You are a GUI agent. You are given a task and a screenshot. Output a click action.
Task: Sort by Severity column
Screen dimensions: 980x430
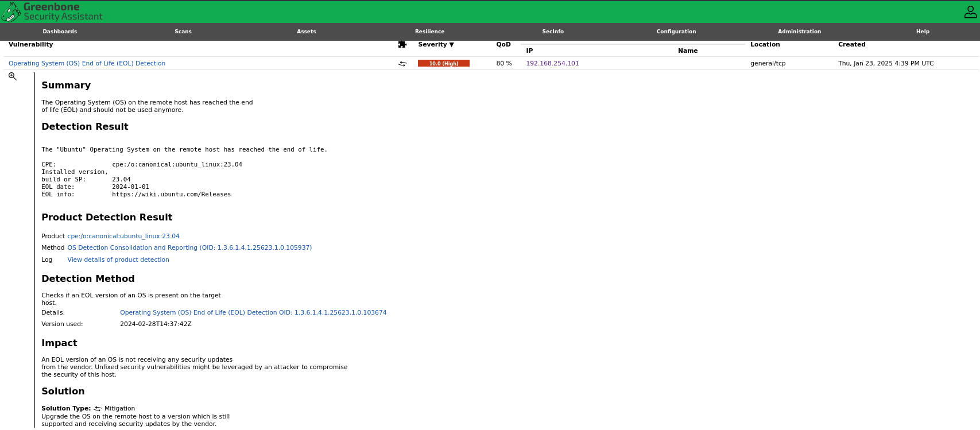(436, 44)
